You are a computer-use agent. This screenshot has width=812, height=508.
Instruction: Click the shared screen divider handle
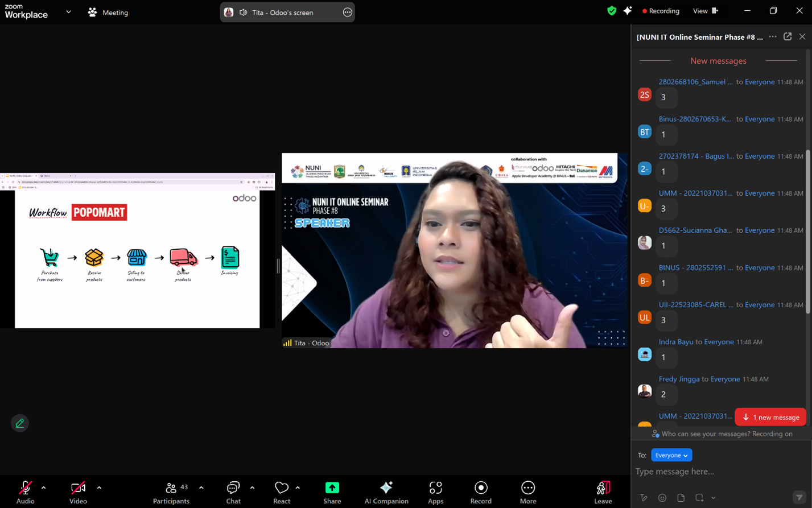[x=278, y=266]
